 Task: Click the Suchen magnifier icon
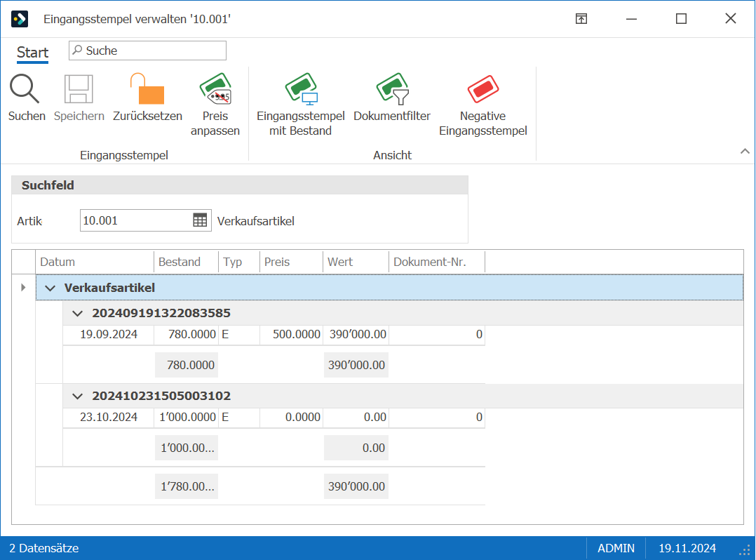pyautogui.click(x=25, y=88)
